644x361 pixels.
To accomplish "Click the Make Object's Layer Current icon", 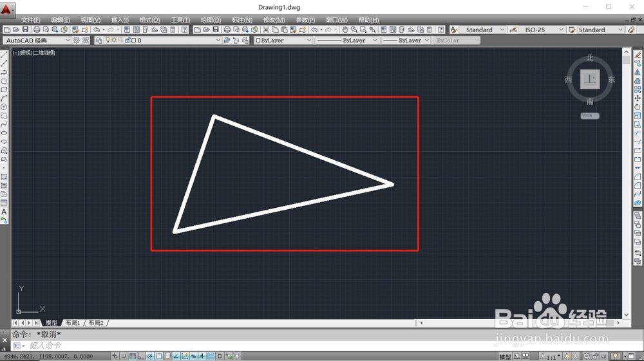I will [227, 40].
